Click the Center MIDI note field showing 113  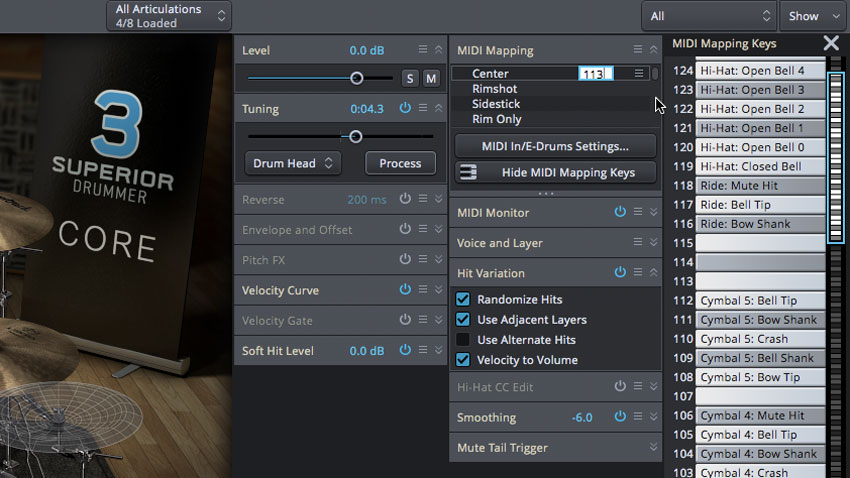[595, 74]
